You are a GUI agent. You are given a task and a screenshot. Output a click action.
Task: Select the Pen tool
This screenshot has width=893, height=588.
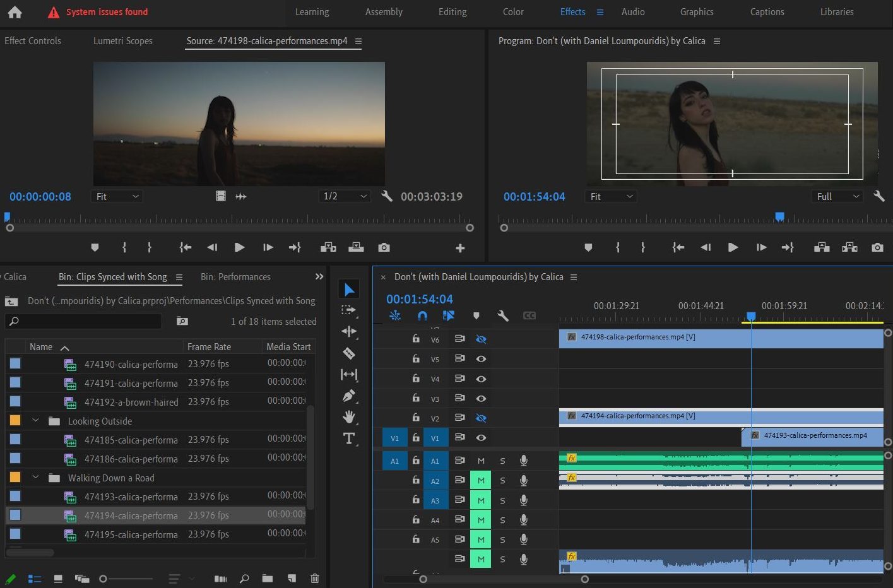pos(349,396)
